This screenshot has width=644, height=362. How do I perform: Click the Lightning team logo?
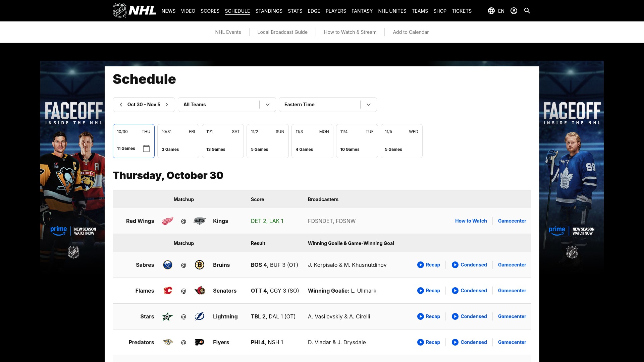point(200,316)
